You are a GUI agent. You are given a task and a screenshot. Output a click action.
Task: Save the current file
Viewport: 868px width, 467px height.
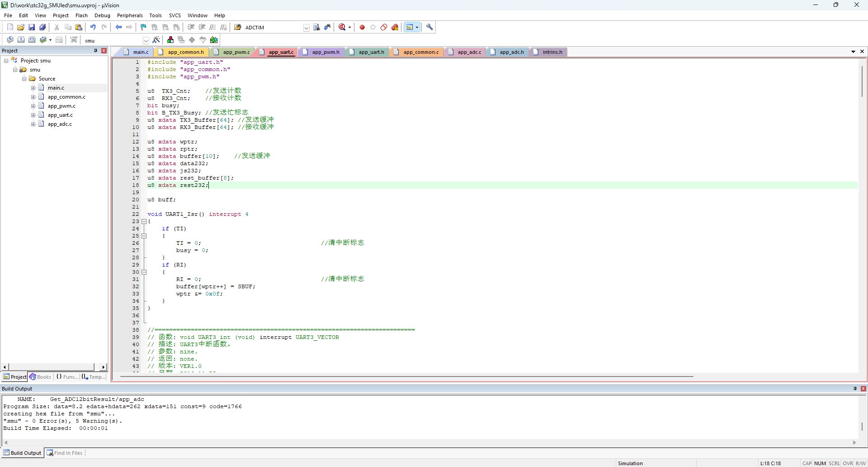pyautogui.click(x=32, y=27)
